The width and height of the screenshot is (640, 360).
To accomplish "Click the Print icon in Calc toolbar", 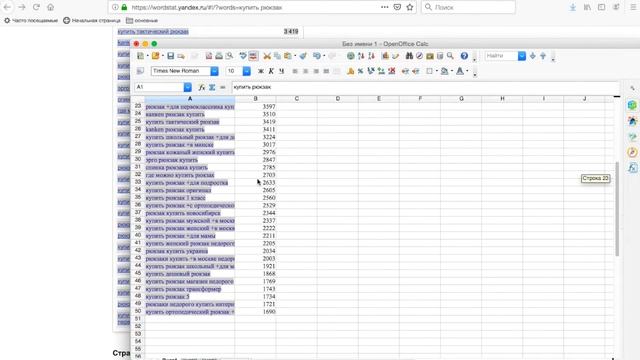I will 219,56.
